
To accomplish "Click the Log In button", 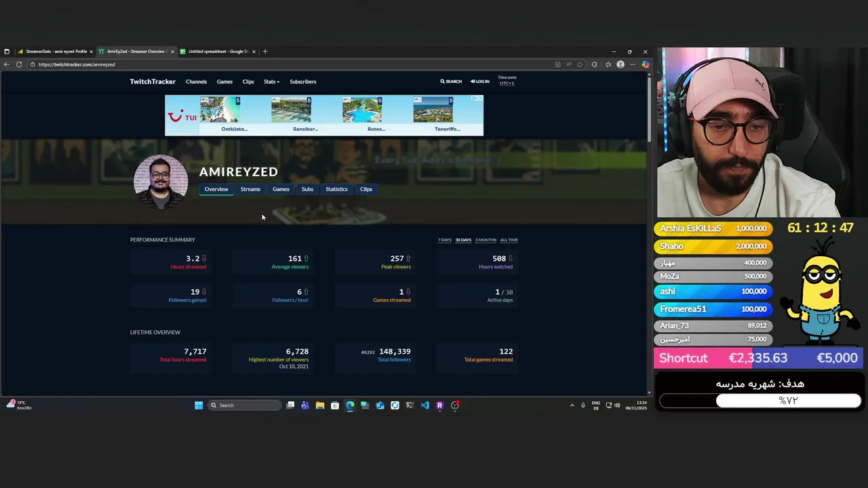I will coord(480,81).
